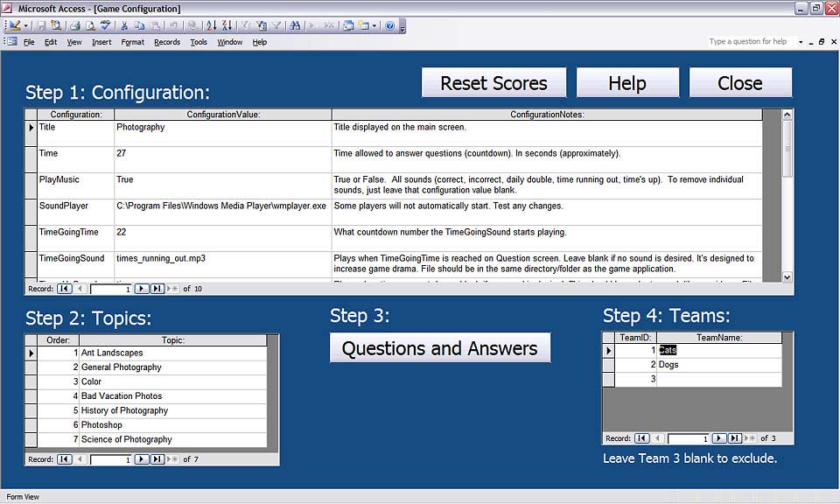Go to last record in Topics navigator
Screen dimensions: 840x504
coord(157,459)
